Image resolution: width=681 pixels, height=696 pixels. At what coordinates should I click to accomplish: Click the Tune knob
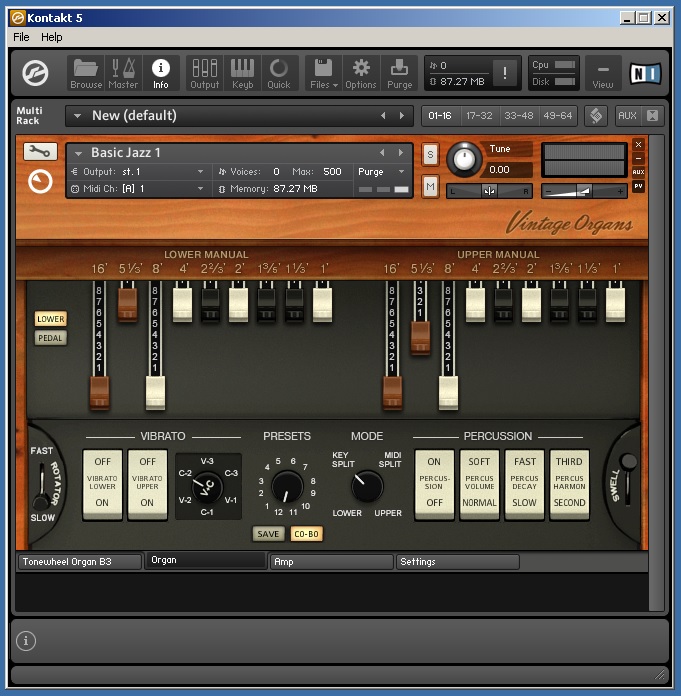tap(463, 160)
